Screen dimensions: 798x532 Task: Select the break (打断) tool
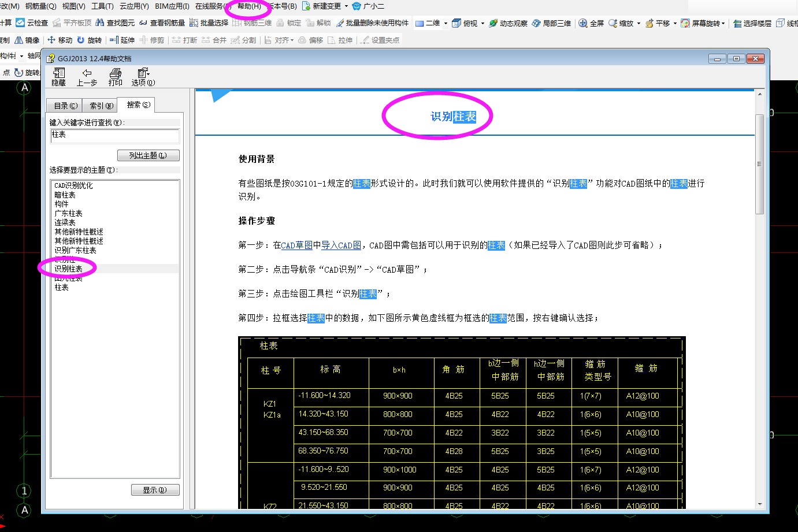pos(184,40)
